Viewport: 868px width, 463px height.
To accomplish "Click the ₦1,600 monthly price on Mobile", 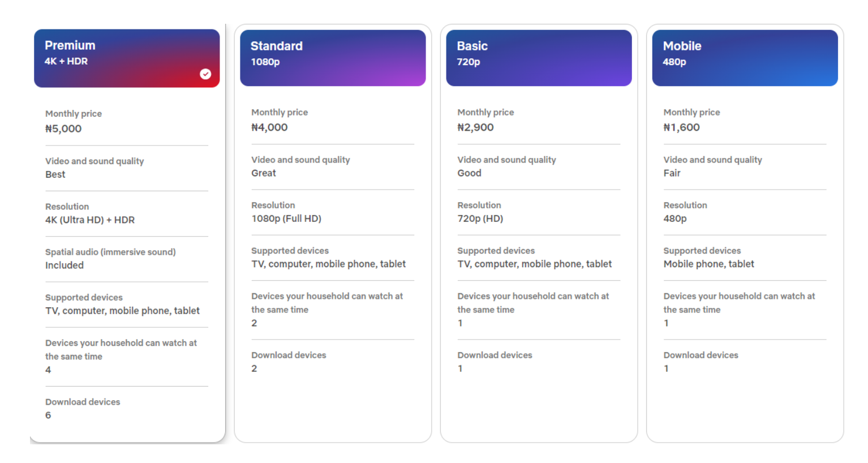I will tap(681, 128).
